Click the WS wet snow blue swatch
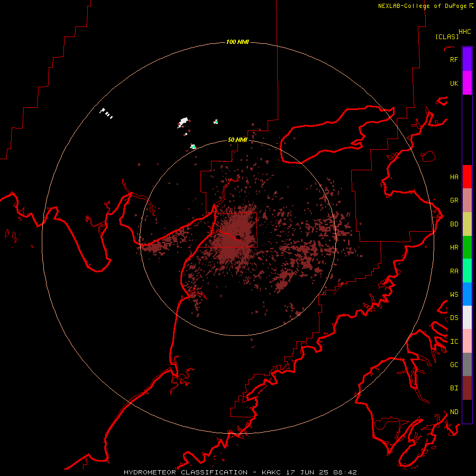476x476 pixels. tap(467, 294)
